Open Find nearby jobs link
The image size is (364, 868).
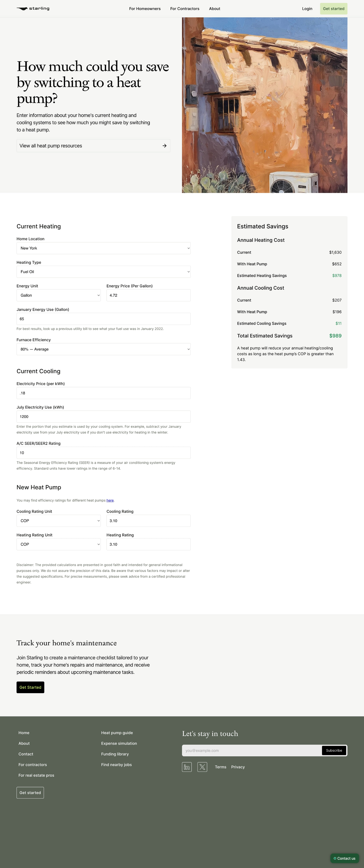(x=116, y=765)
